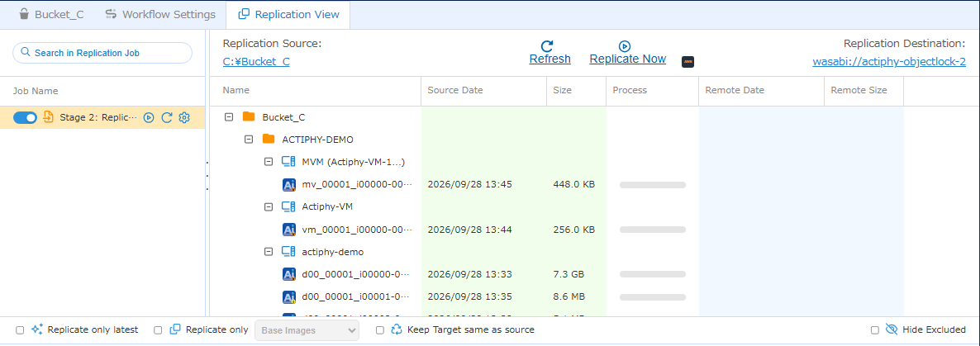Screen dimensions: 980x346
Task: Click the Actiphy-VM computer icon
Action: [288, 206]
